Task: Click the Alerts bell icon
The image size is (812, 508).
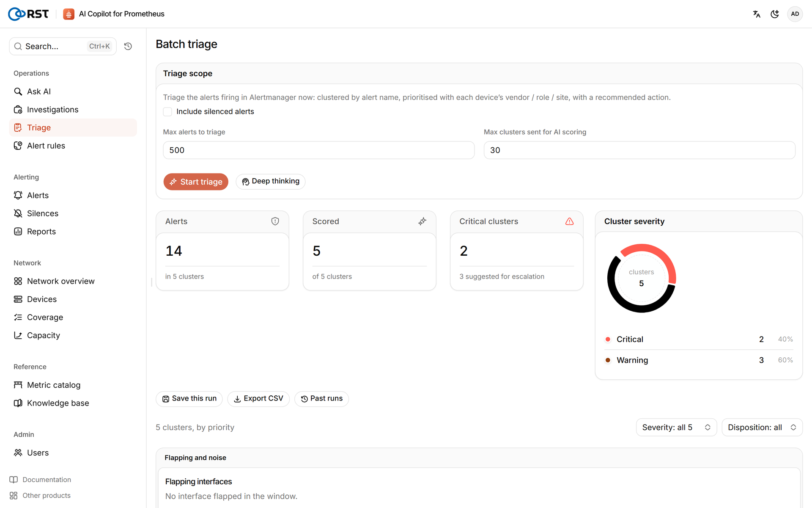Action: point(18,195)
